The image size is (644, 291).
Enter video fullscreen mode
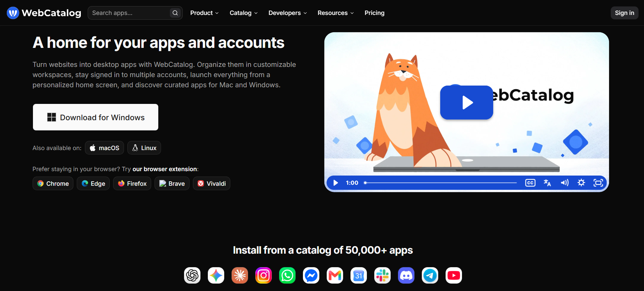pyautogui.click(x=598, y=183)
